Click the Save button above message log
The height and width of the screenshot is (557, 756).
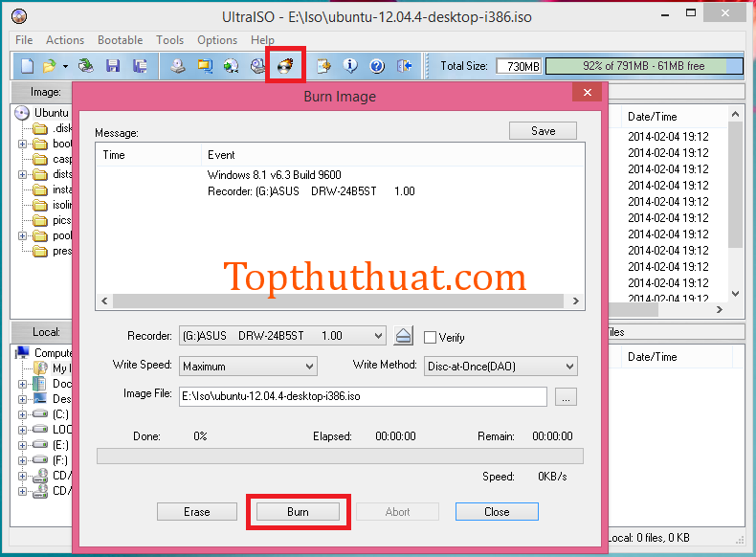click(543, 131)
